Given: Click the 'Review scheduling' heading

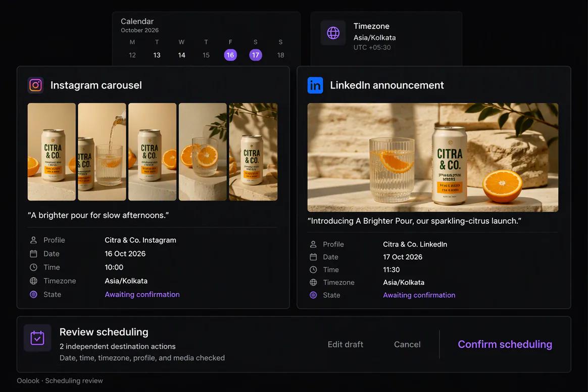Looking at the screenshot, I should 104,332.
